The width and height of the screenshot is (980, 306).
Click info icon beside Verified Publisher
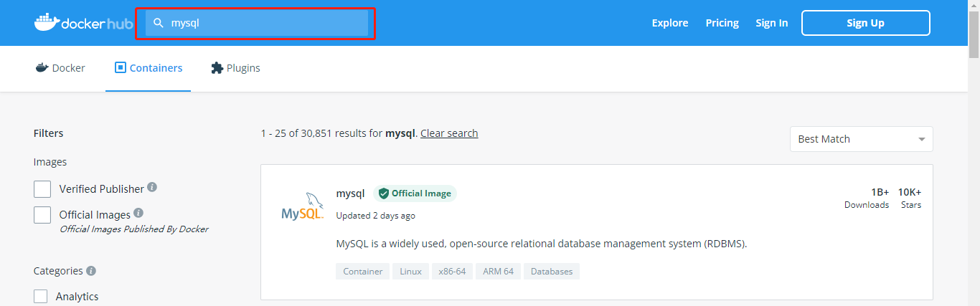pos(152,187)
